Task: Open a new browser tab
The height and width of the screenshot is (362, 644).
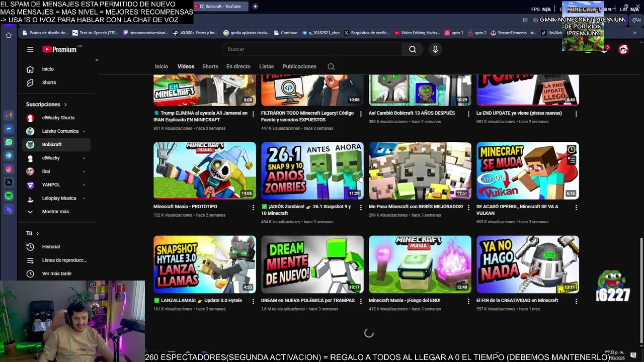Action: pyautogui.click(x=255, y=7)
